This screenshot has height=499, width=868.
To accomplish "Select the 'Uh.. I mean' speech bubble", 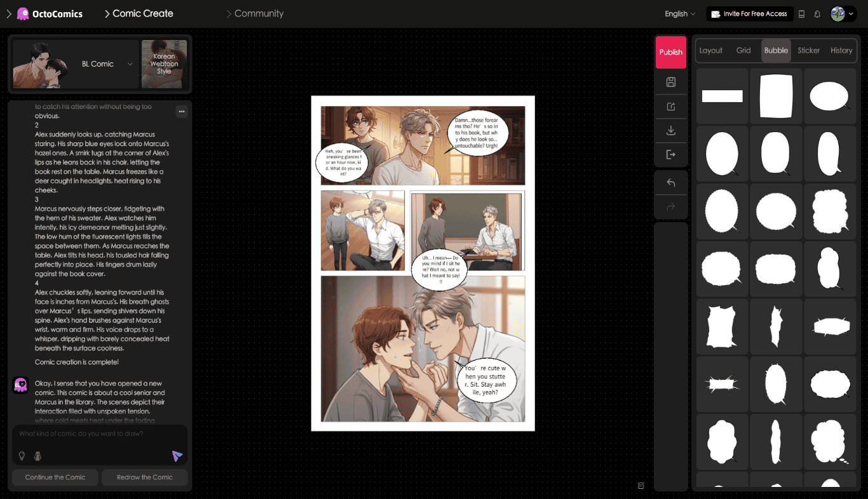I will (x=440, y=270).
